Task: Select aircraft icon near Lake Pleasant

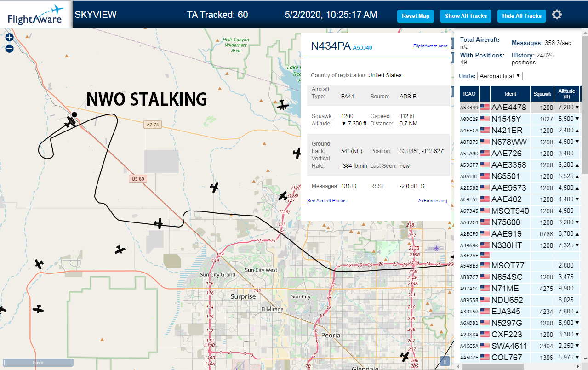Action: pyautogui.click(x=283, y=105)
